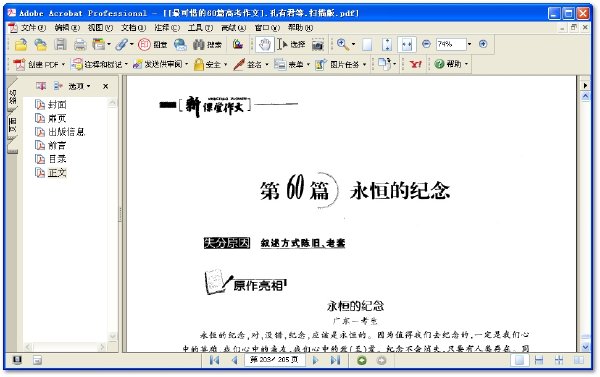
Task: Go to the last page
Action: coord(335,360)
